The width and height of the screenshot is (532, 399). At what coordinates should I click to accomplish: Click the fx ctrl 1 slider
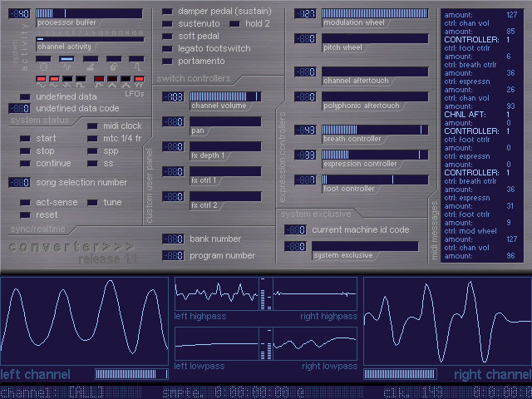click(225, 171)
